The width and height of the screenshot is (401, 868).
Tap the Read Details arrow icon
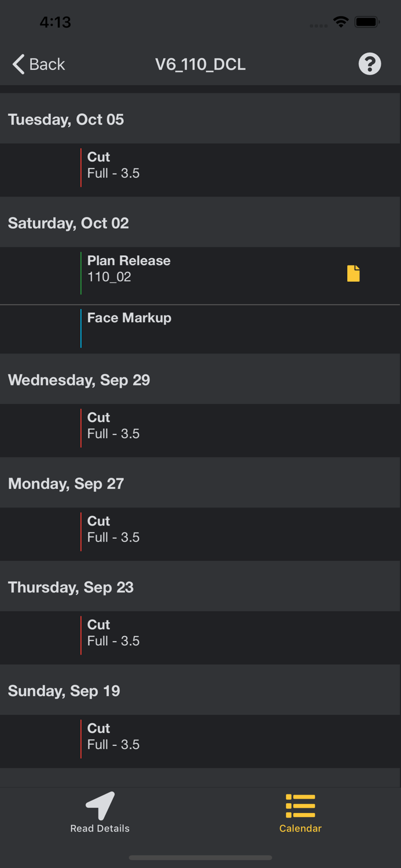[x=100, y=806]
